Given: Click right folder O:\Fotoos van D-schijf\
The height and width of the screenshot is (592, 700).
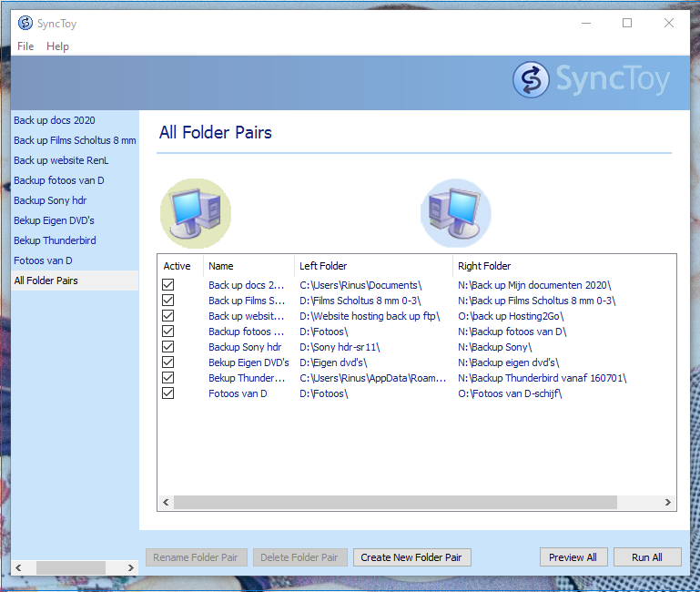Looking at the screenshot, I should (x=510, y=393).
